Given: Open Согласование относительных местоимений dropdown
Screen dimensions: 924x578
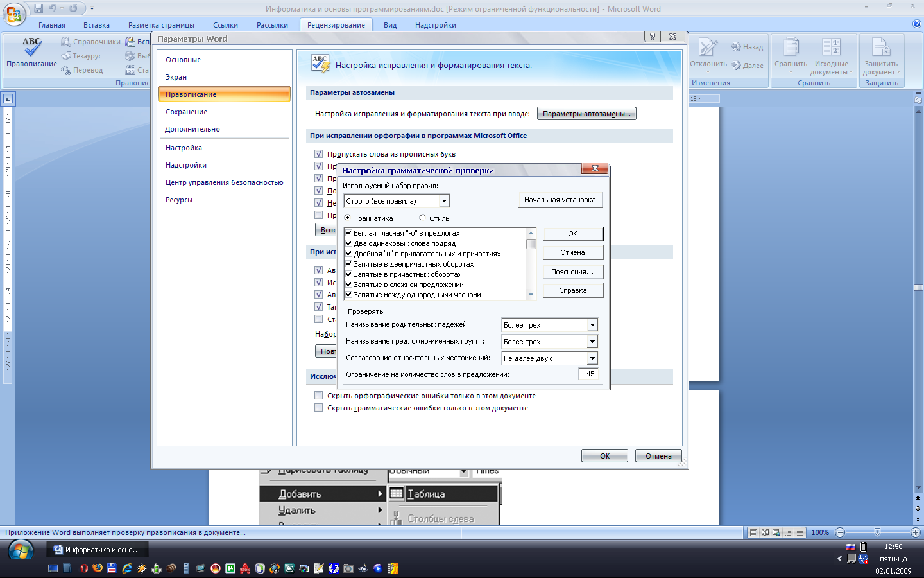Looking at the screenshot, I should click(x=592, y=358).
